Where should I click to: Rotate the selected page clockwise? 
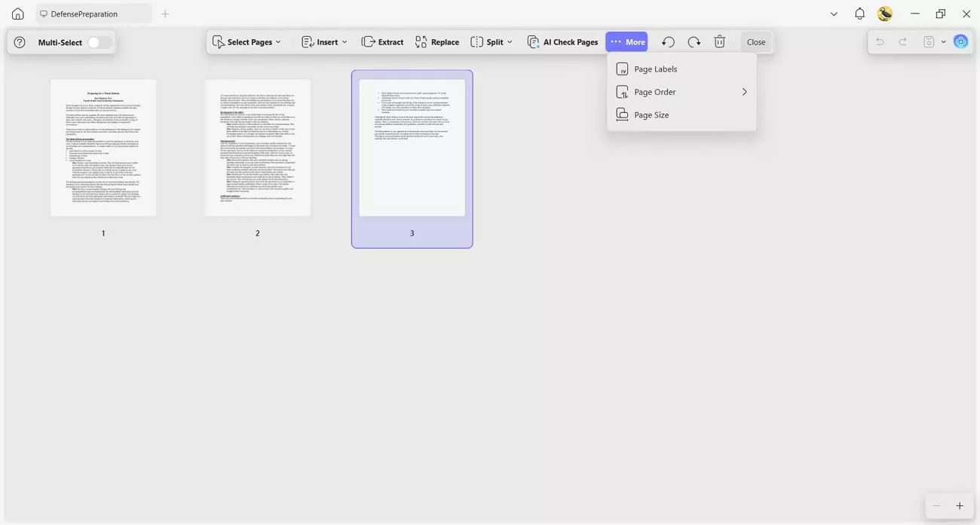click(694, 41)
